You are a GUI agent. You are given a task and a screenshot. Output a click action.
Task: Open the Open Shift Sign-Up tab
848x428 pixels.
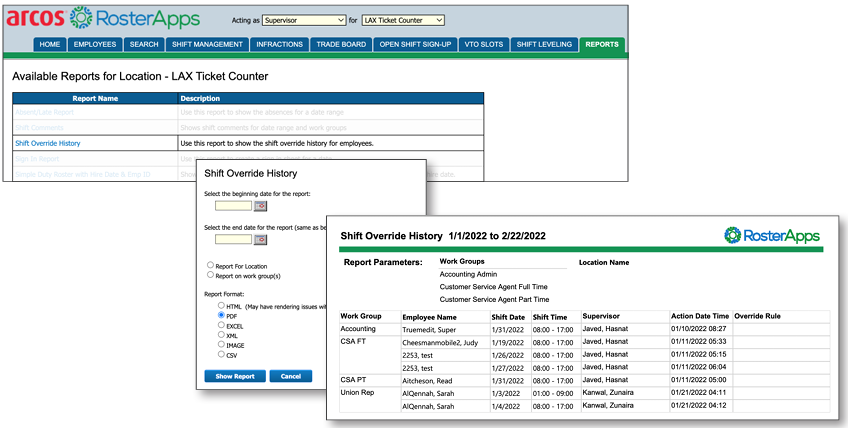point(416,45)
